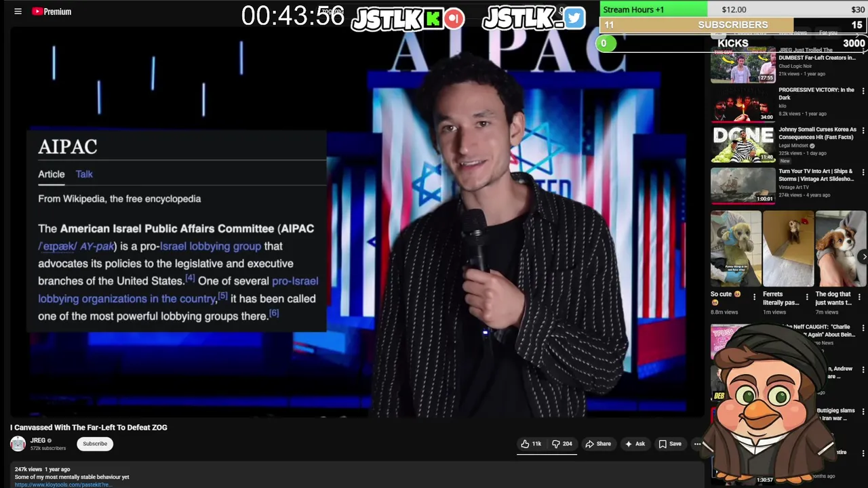The width and height of the screenshot is (868, 488).
Task: Play 'JREG Just Trolled The DUMBEST Far-Left' thumbnail
Action: coord(743,64)
